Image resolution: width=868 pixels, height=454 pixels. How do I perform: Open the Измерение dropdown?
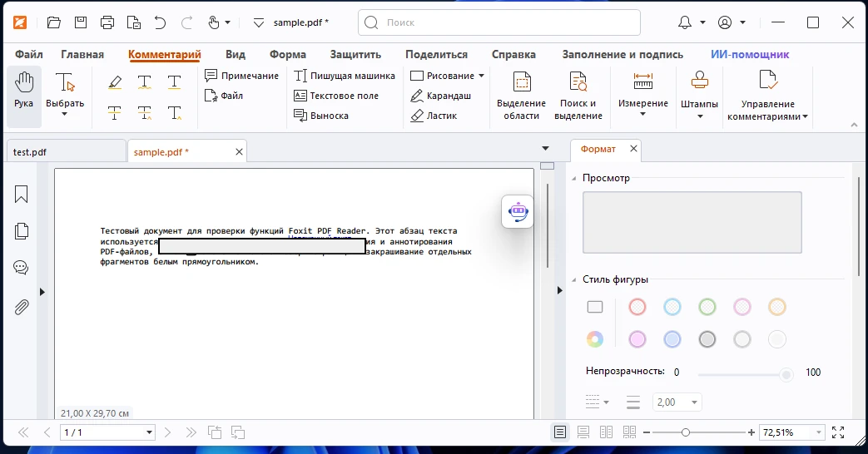point(642,115)
